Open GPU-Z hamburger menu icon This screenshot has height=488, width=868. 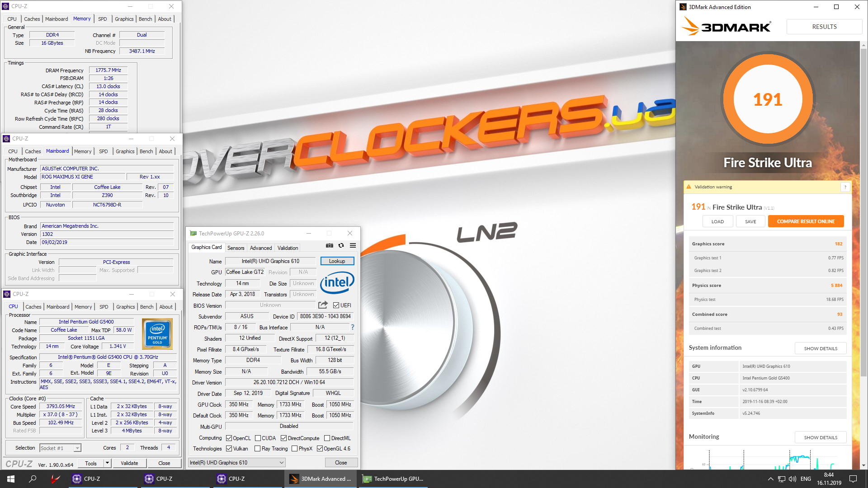pos(353,246)
